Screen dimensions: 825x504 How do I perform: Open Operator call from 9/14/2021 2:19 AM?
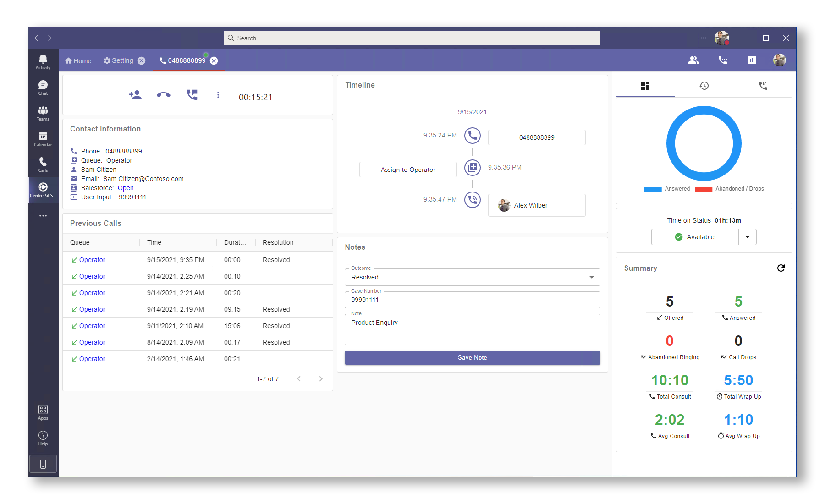coord(92,309)
